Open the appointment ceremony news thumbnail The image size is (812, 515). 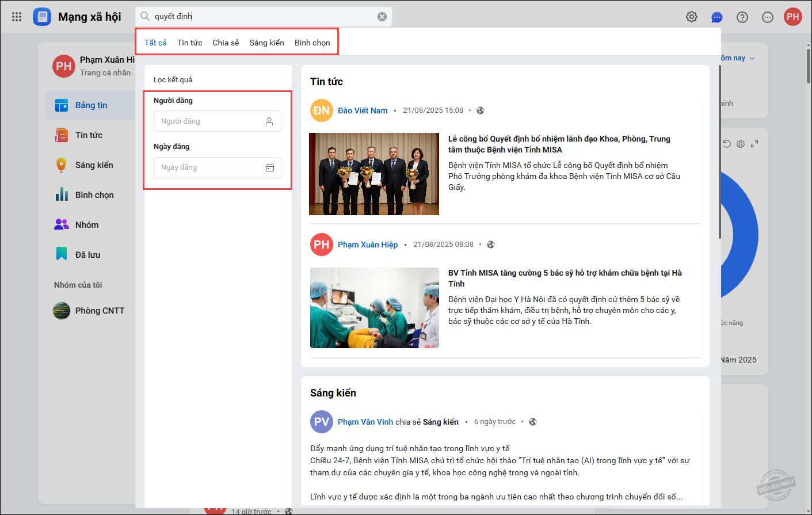[x=374, y=174]
